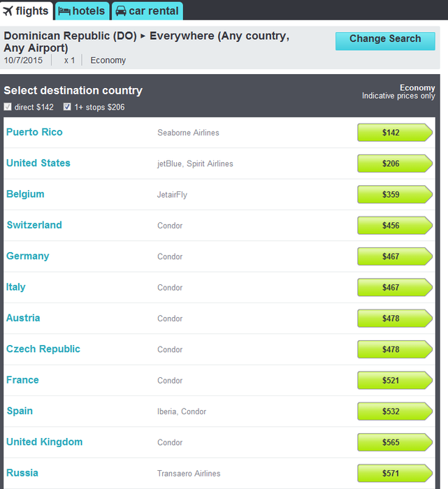
Task: Choose the $206 United States price button
Action: coord(394,163)
